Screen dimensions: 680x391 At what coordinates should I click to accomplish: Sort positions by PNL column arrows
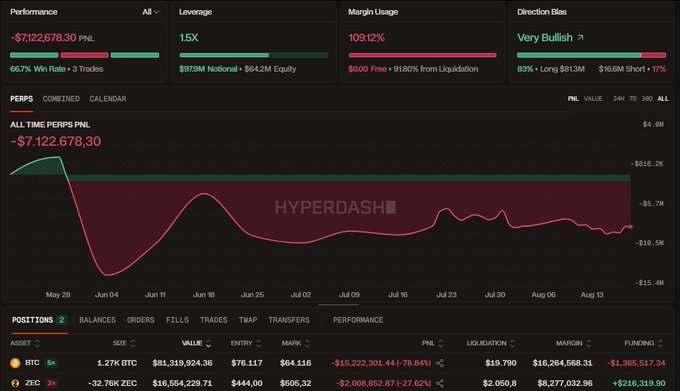[441, 343]
